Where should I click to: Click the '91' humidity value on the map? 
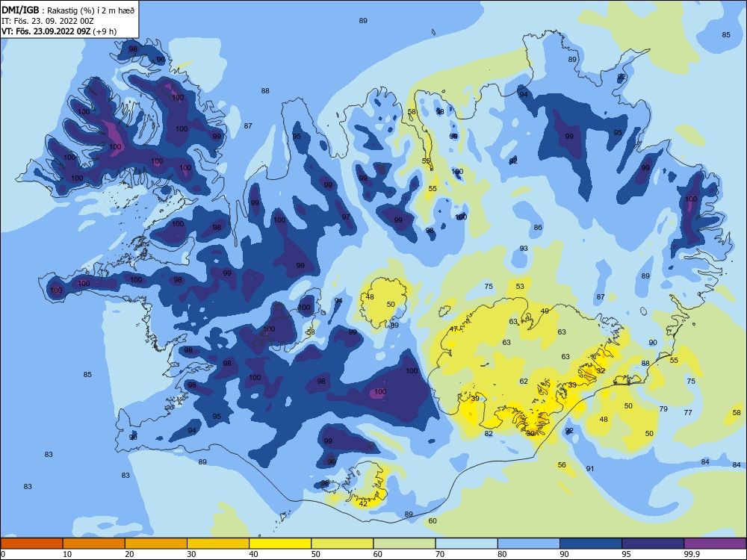(590, 469)
